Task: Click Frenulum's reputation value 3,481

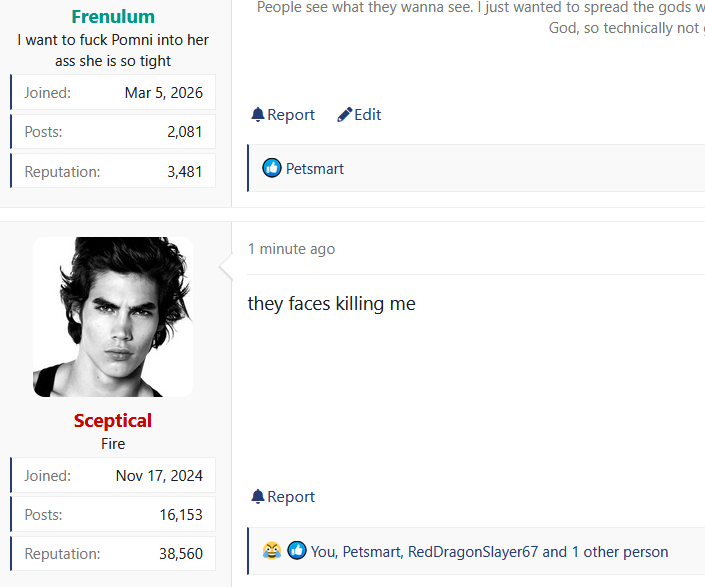Action: pyautogui.click(x=184, y=172)
